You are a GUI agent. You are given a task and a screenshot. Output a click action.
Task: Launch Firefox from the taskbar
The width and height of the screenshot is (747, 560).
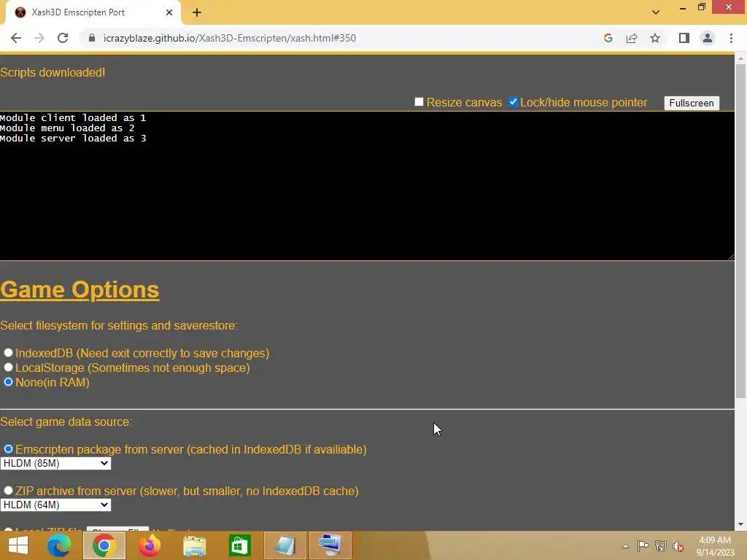coord(149,545)
